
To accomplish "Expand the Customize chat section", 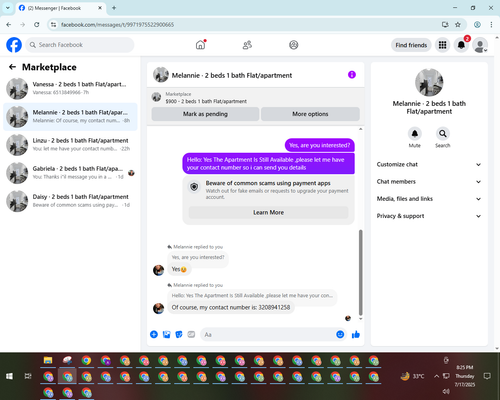I will pyautogui.click(x=429, y=164).
